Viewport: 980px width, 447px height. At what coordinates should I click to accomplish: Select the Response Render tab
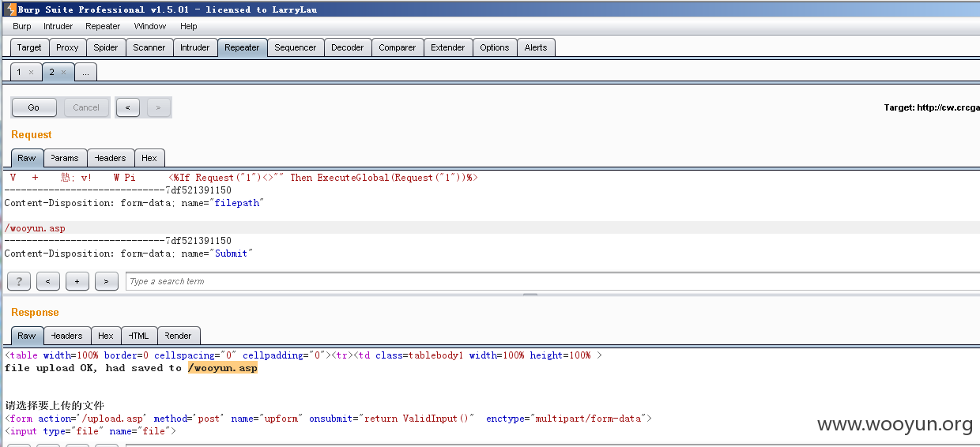tap(179, 336)
